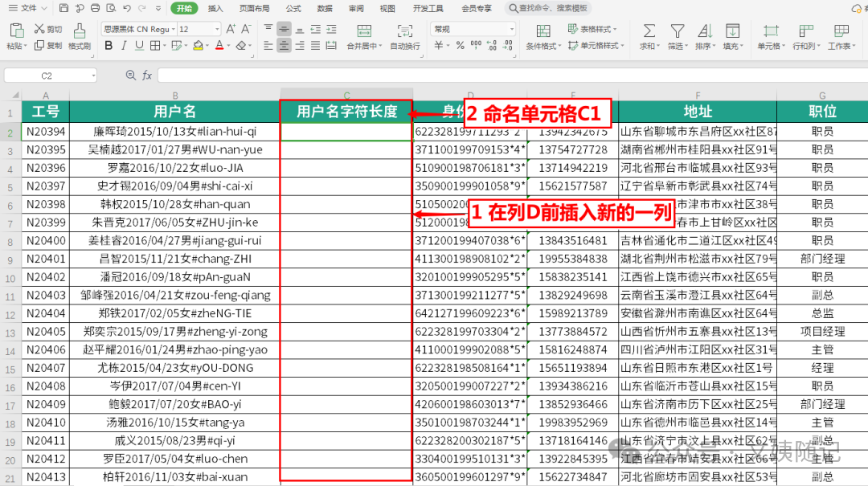
Task: Click the increase indent icon
Action: [x=331, y=29]
